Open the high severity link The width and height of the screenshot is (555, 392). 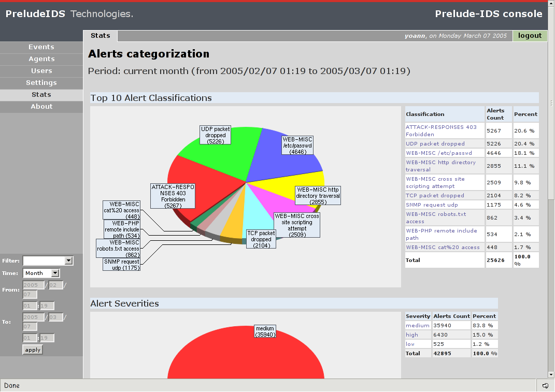click(411, 335)
